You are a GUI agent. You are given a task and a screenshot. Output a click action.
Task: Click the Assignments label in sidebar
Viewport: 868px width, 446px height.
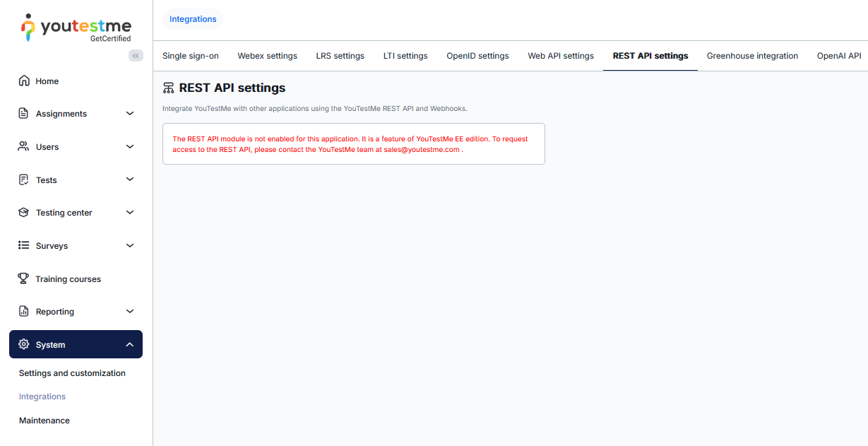61,114
